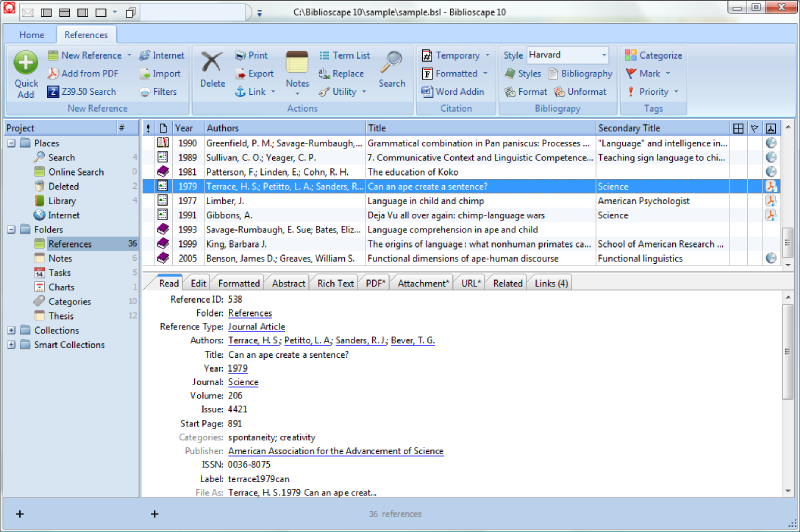Click Format in Bibliography group
This screenshot has height=532, width=800.
tap(526, 92)
